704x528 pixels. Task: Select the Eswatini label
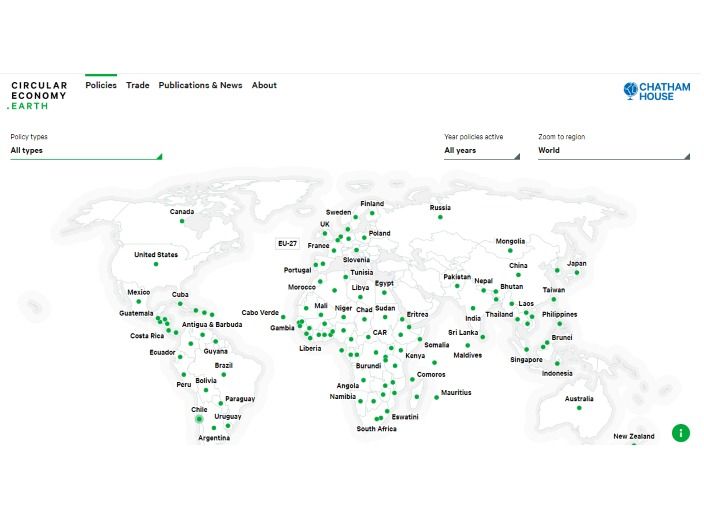click(405, 417)
